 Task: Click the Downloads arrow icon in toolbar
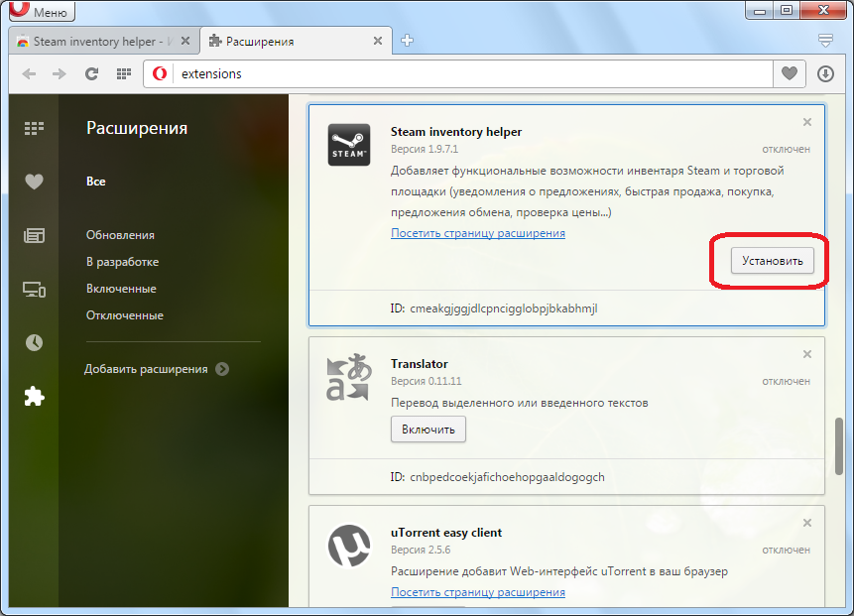pos(825,73)
